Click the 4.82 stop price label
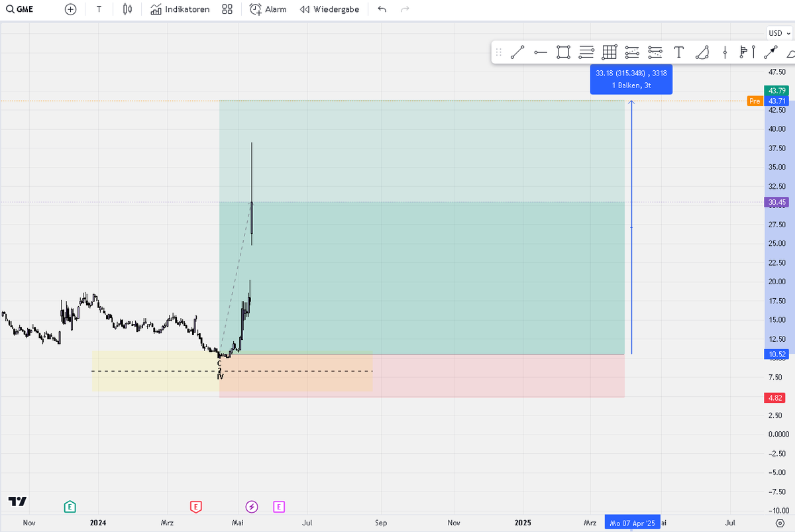 776,398
